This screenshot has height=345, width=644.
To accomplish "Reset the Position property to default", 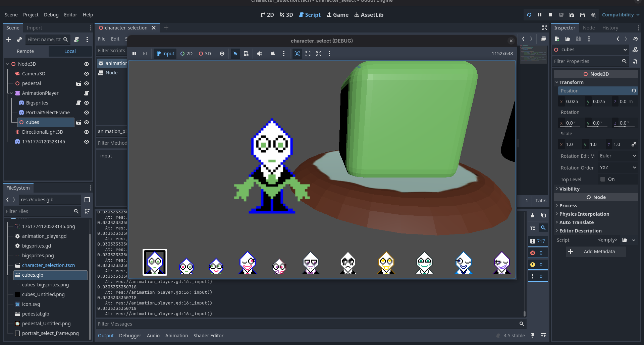I will tap(634, 91).
